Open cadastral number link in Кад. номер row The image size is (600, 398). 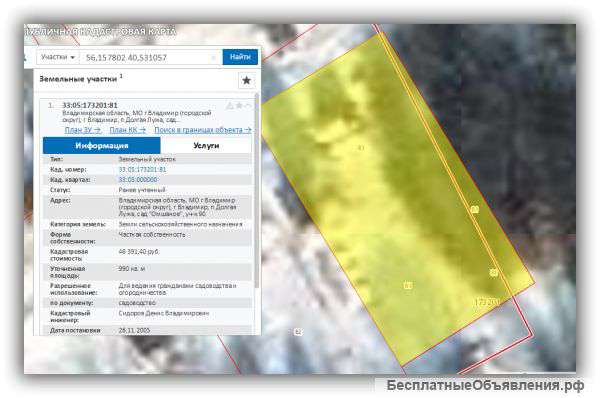142,169
